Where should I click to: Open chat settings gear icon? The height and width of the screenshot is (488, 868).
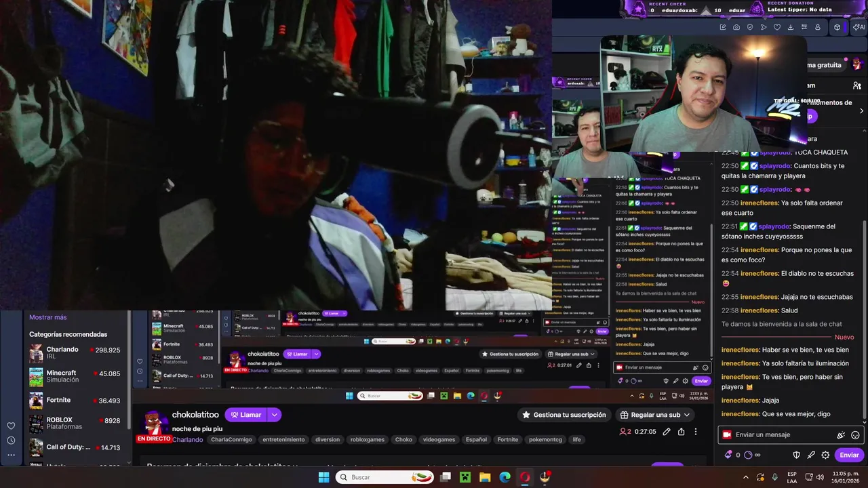click(825, 455)
